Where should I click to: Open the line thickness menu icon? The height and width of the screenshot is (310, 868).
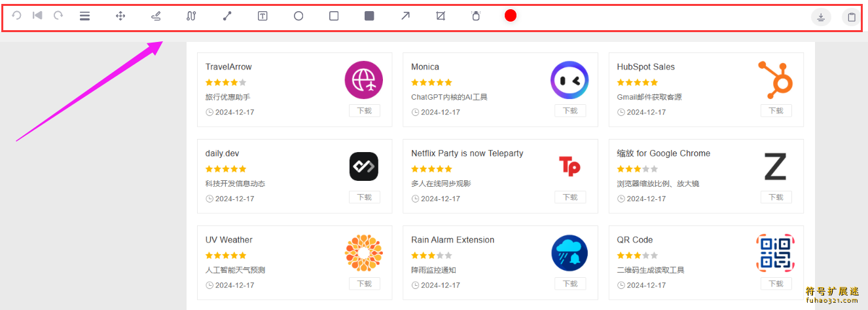click(x=85, y=16)
